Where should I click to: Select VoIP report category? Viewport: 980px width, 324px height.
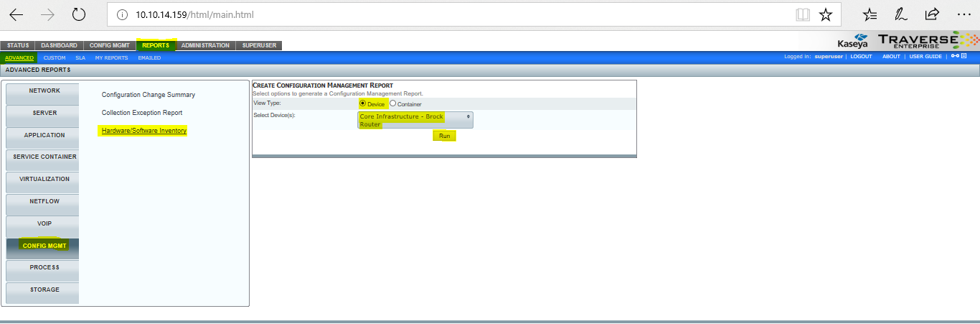(42, 226)
